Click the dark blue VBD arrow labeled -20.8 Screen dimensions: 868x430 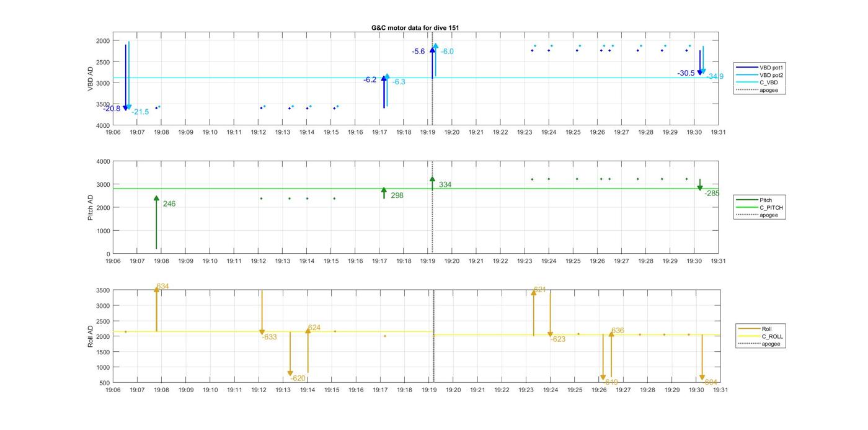125,78
